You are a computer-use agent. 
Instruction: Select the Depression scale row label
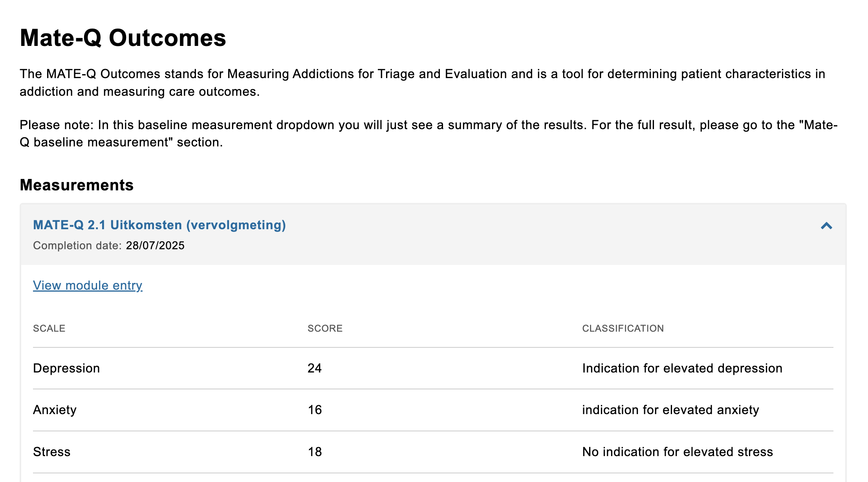coord(66,368)
